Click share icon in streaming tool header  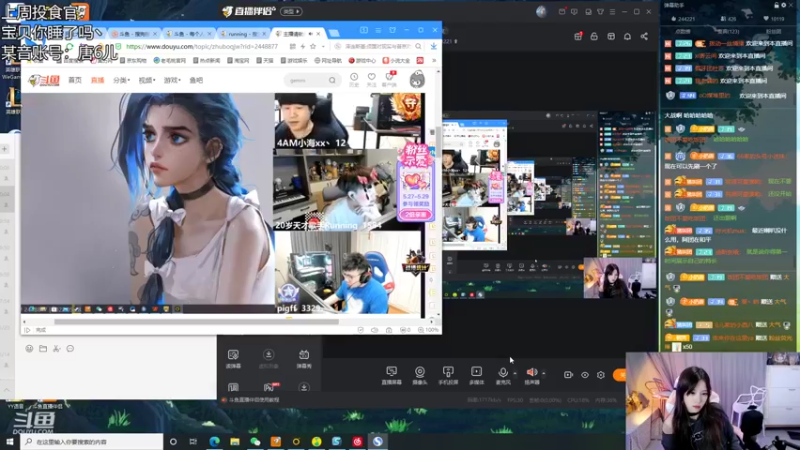pos(644,36)
